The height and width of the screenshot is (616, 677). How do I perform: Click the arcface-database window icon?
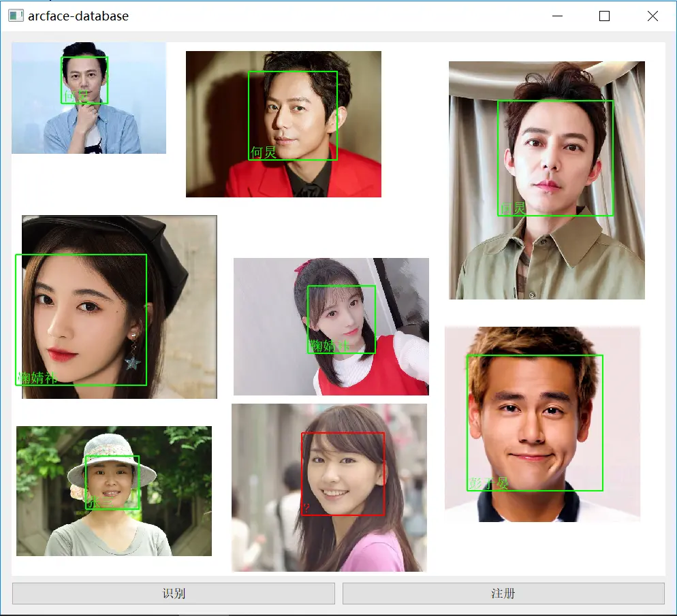click(16, 16)
